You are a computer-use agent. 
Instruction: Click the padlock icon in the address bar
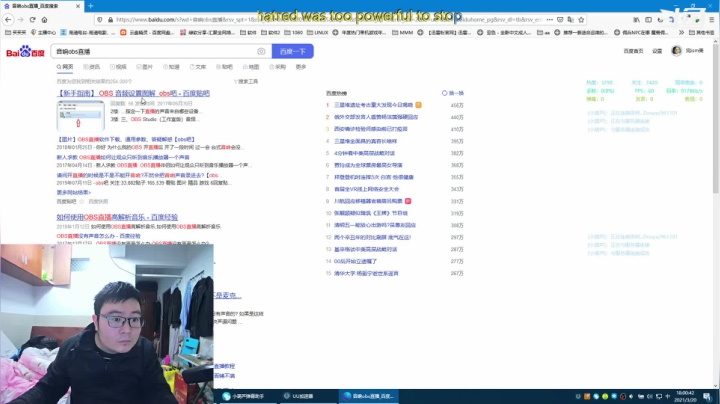coord(110,20)
